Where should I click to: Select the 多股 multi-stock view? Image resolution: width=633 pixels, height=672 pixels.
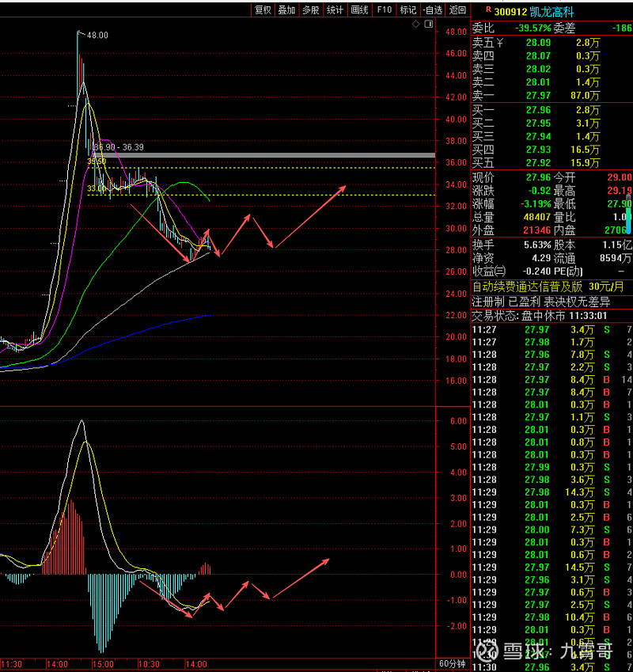click(311, 9)
